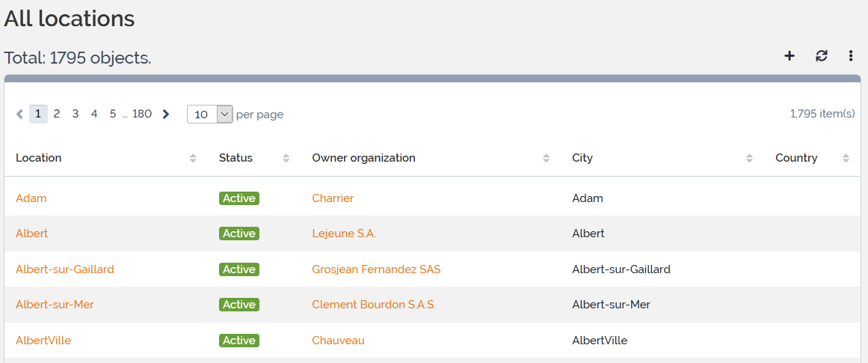
Task: Click Active status badge for AlbertVille
Action: [239, 341]
